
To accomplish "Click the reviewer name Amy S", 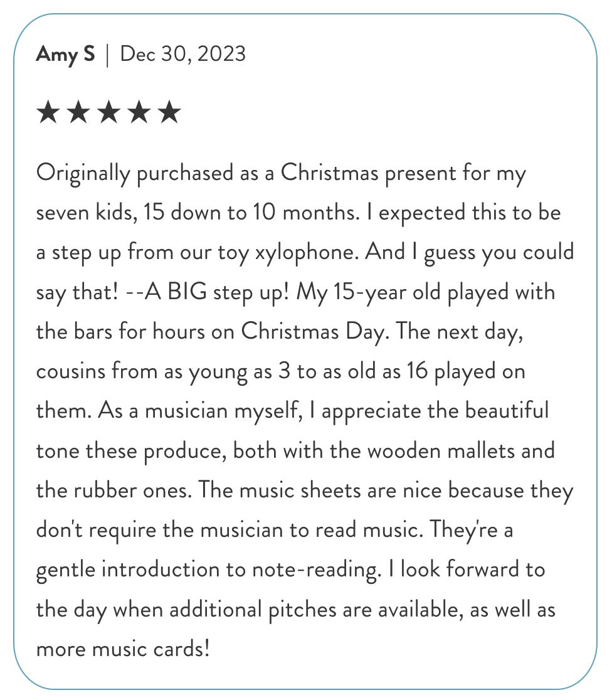I will tap(65, 54).
